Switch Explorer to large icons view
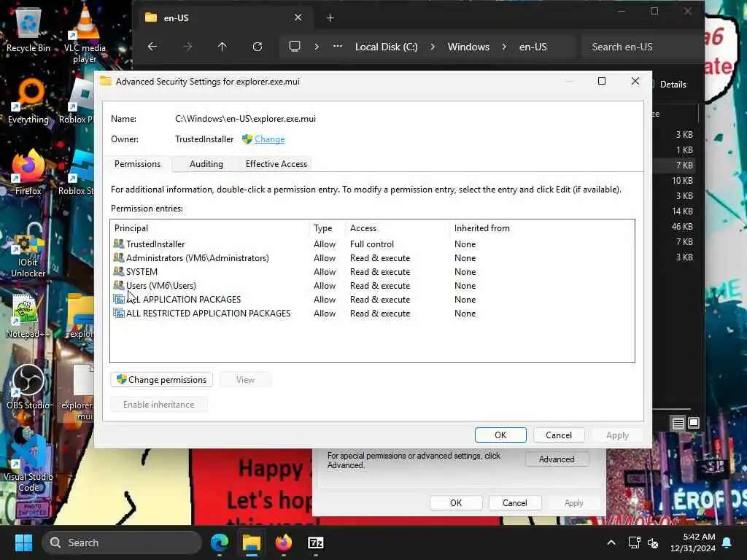Viewport: 747px width, 560px height. click(x=694, y=423)
